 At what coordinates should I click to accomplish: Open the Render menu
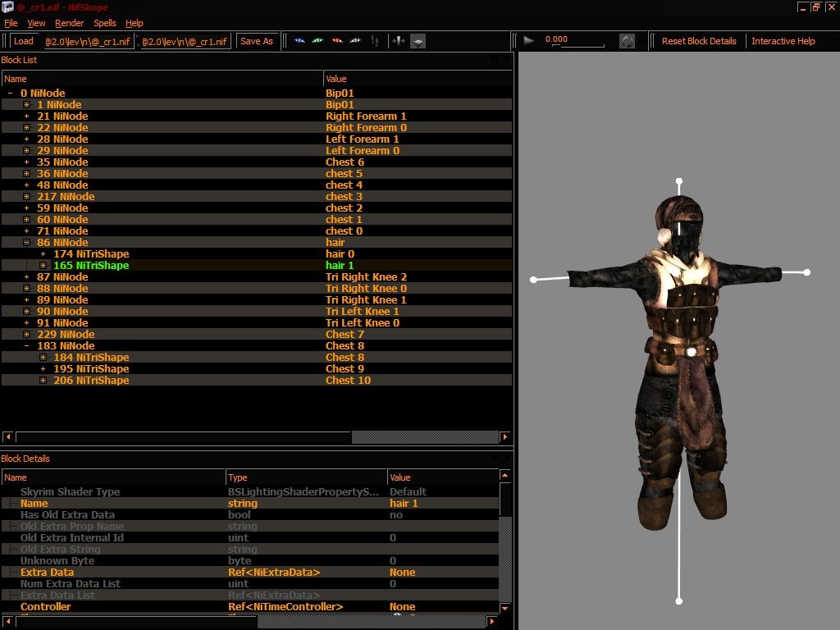pos(69,23)
